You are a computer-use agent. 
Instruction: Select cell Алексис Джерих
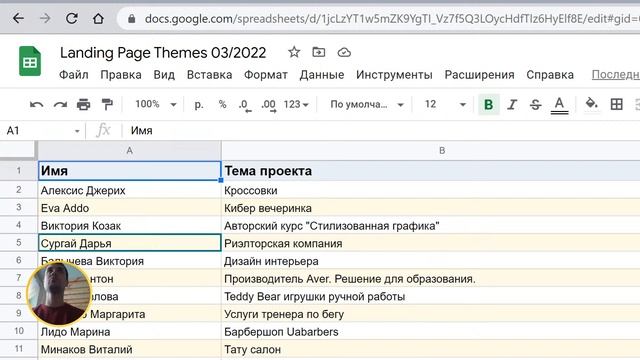[129, 190]
